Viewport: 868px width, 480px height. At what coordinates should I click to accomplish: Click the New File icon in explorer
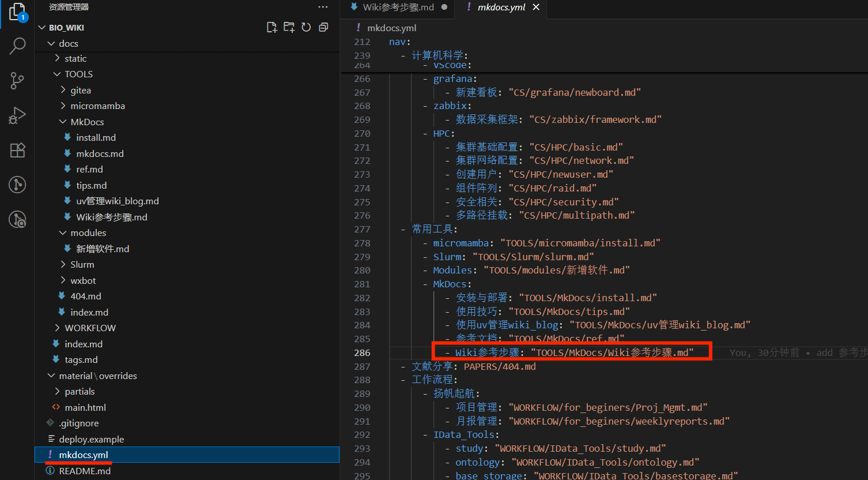click(x=271, y=27)
